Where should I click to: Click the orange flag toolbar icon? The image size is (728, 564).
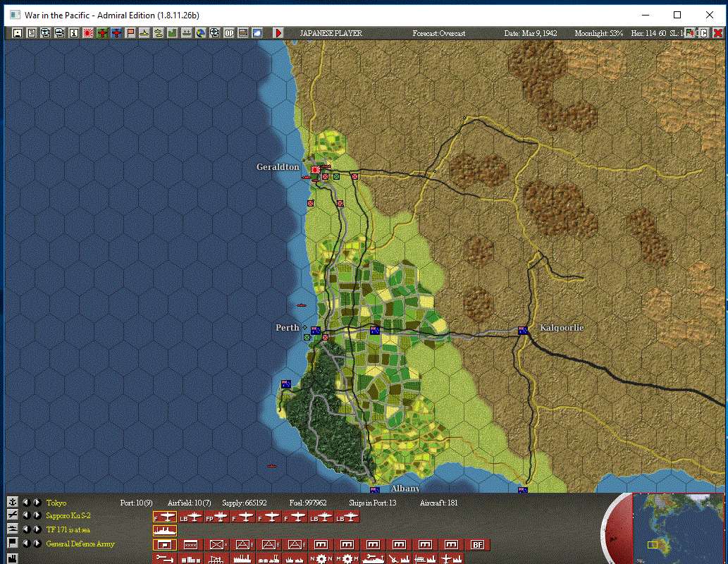click(x=130, y=33)
